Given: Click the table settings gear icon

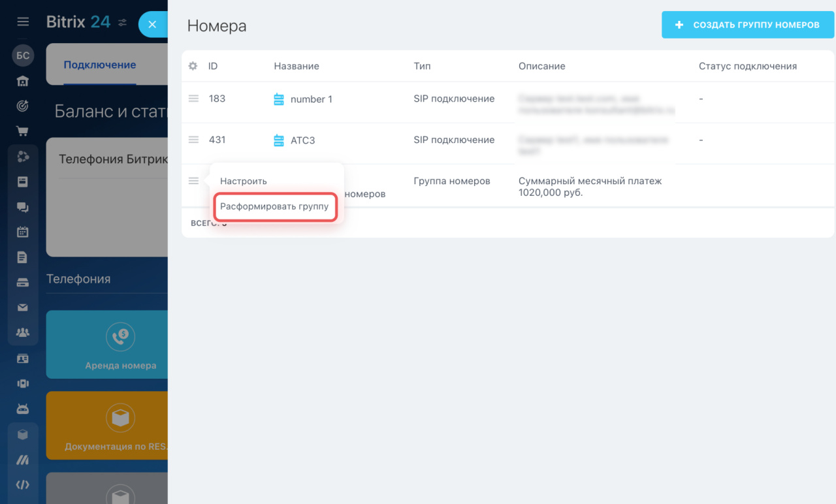Looking at the screenshot, I should point(193,66).
